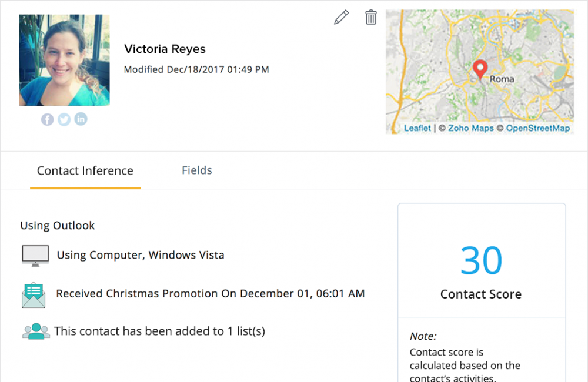Select the Contact Inference tab

85,171
